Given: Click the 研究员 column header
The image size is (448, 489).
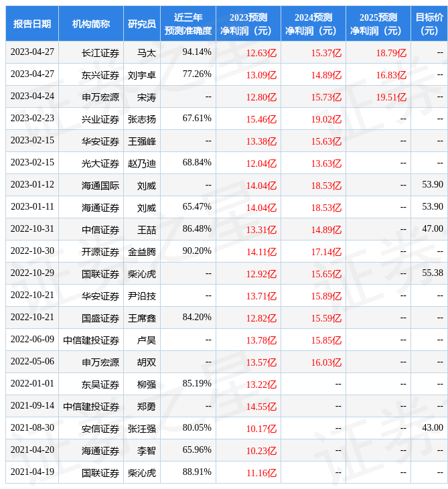Looking at the screenshot, I should click(142, 24).
